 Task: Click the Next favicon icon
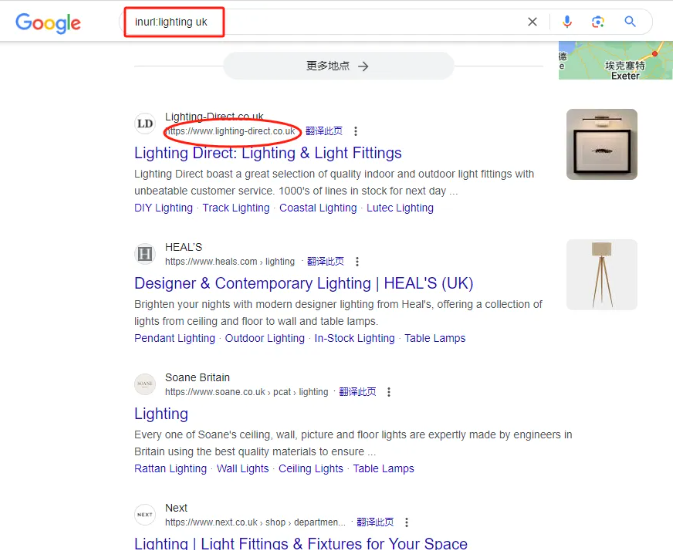tap(145, 515)
